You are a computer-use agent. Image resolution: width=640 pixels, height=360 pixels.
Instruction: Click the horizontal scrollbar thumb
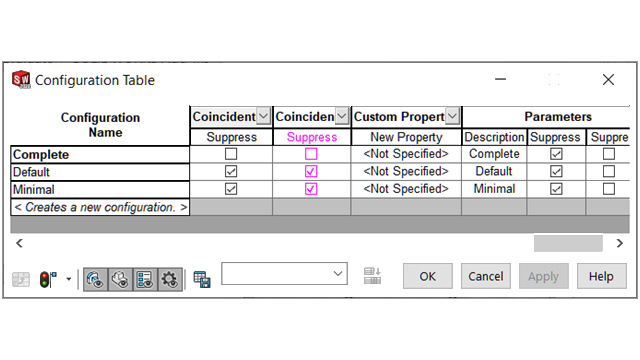568,243
